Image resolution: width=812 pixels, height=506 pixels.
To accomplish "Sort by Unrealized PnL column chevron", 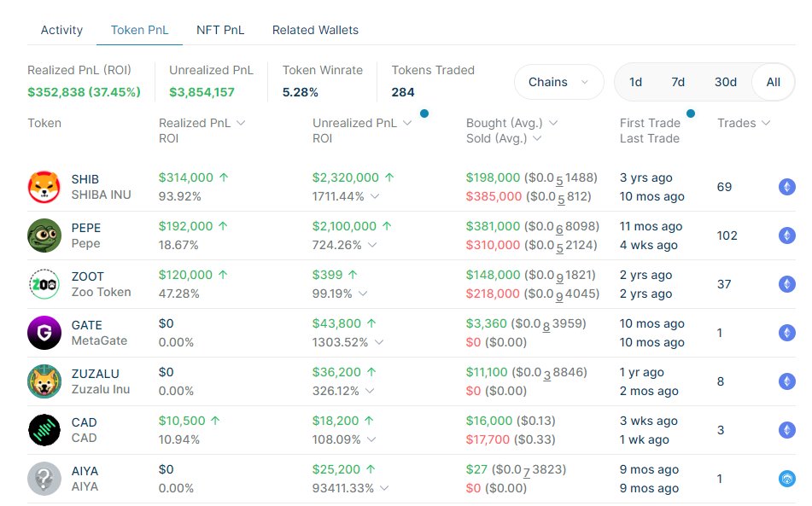I will coord(407,123).
